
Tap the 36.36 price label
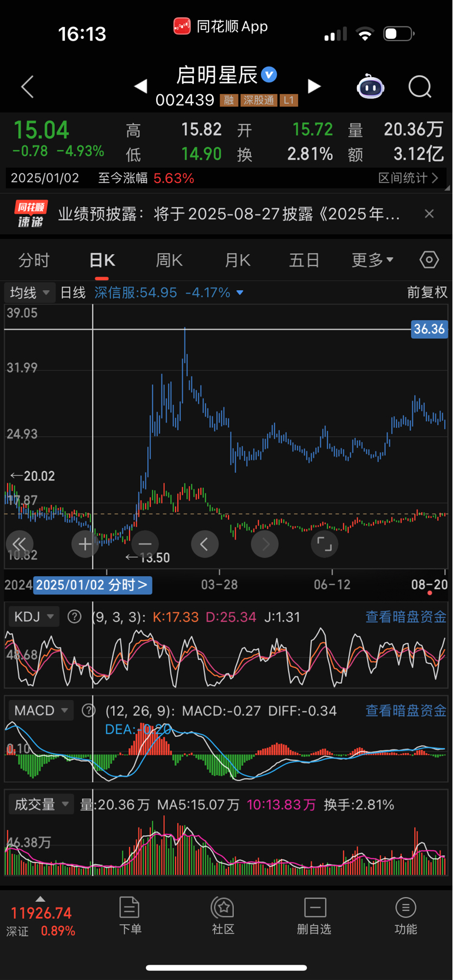click(x=429, y=329)
